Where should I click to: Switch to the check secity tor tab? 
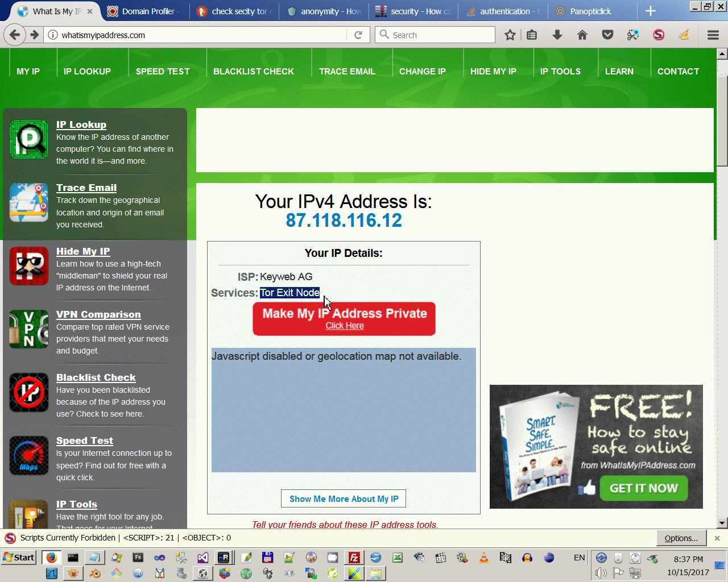(234, 11)
